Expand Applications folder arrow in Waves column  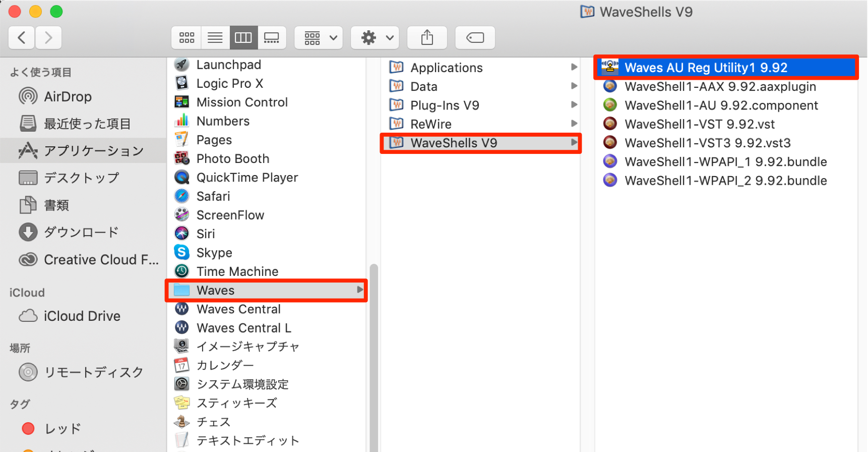(574, 67)
